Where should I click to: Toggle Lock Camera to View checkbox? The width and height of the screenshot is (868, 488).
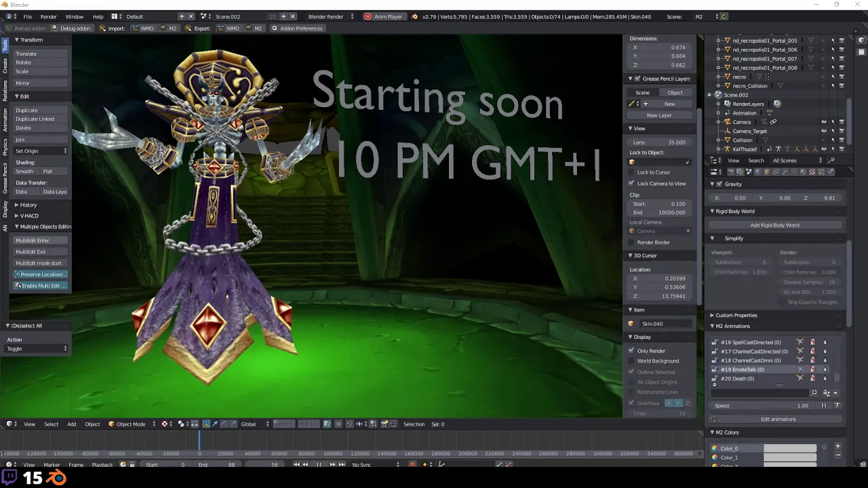[631, 183]
